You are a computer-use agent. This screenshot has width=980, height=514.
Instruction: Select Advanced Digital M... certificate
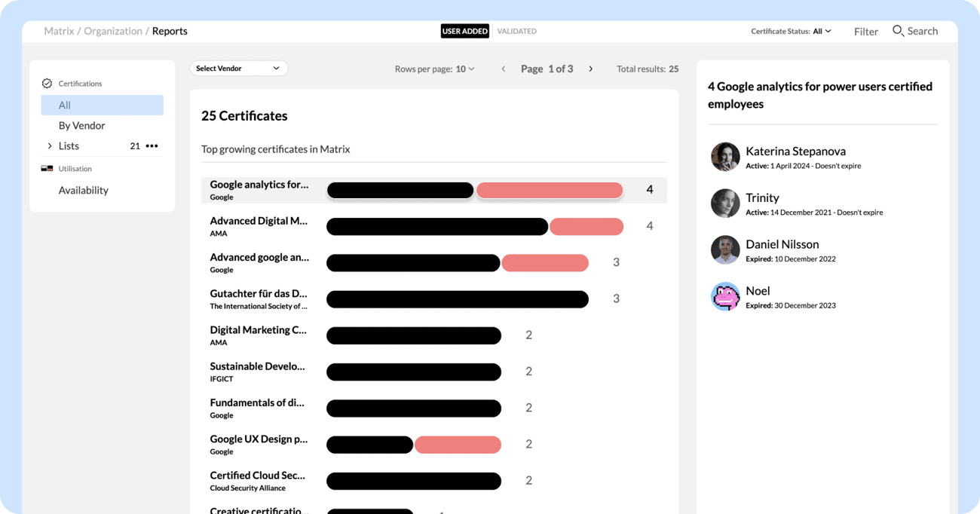(259, 221)
